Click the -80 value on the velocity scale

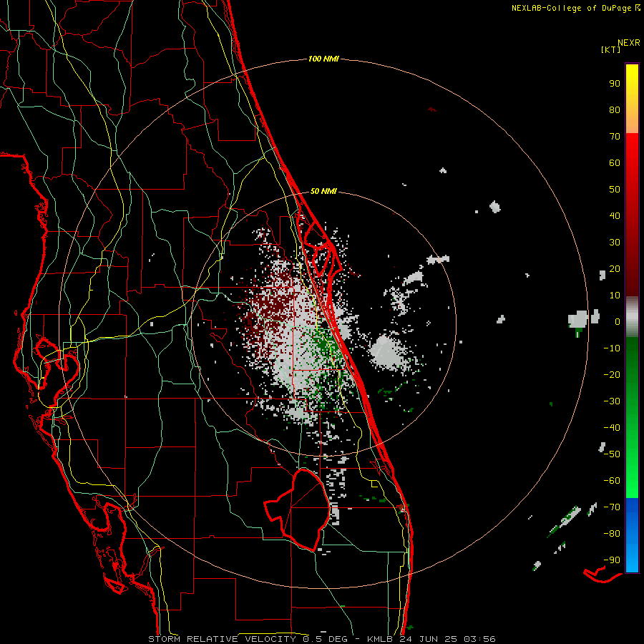[x=612, y=534]
